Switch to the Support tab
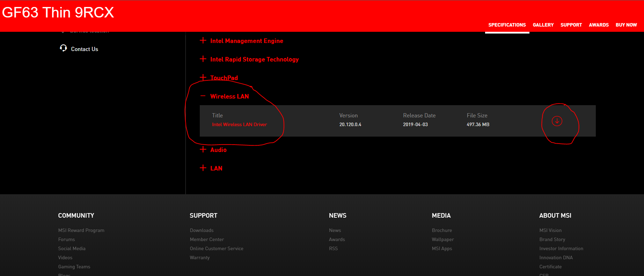Image resolution: width=644 pixels, height=276 pixels. tap(571, 25)
